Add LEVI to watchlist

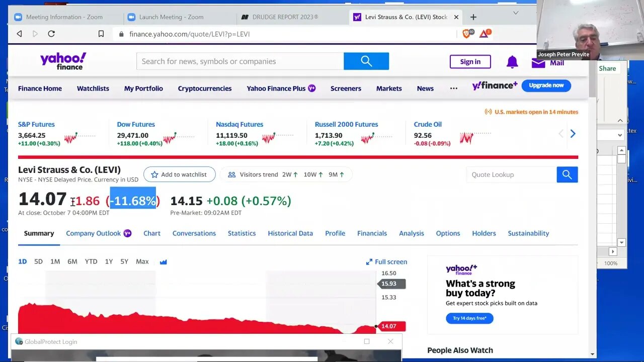(x=180, y=174)
